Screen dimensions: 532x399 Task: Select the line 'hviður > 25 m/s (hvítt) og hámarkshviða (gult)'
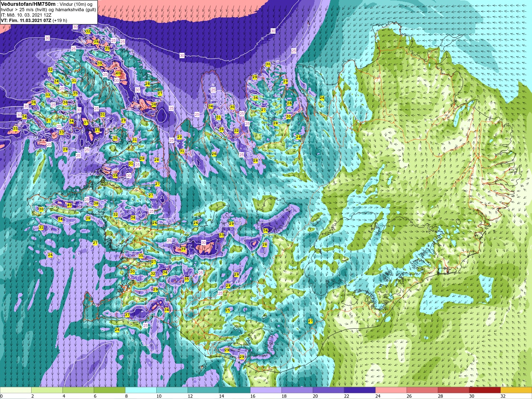click(48, 10)
